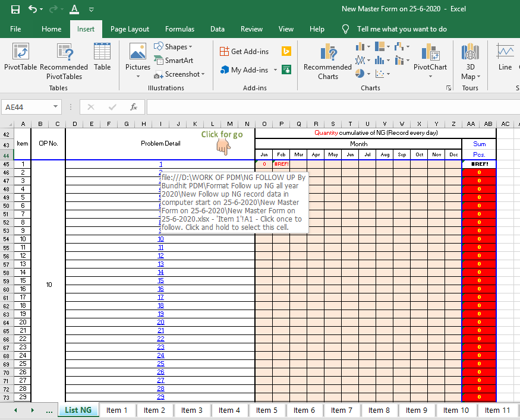Click the formula bar input field

pyautogui.click(x=333, y=107)
